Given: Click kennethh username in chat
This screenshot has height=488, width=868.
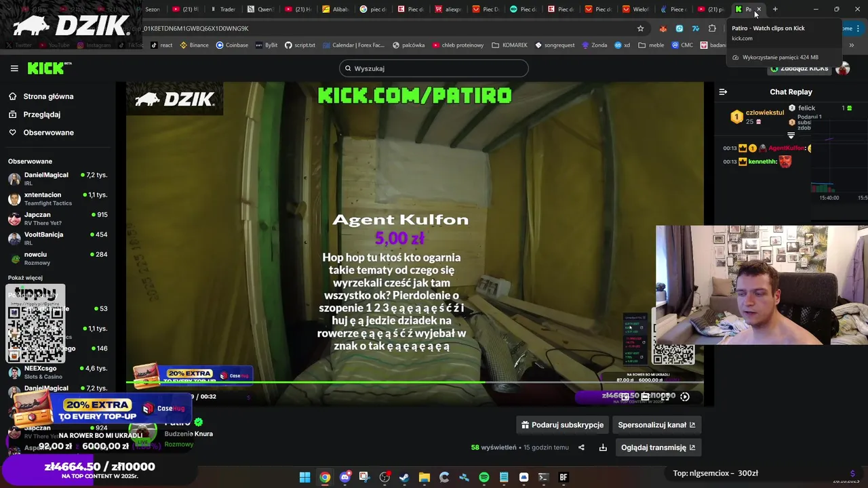Looking at the screenshot, I should (x=763, y=161).
